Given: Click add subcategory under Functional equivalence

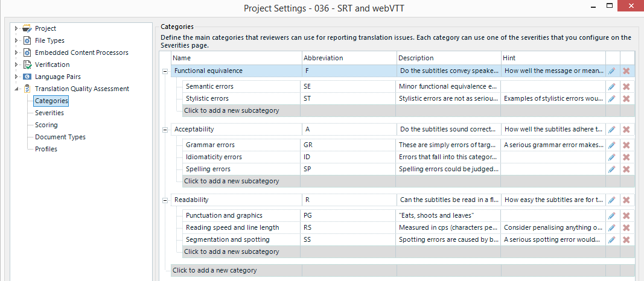Looking at the screenshot, I should point(241,110).
